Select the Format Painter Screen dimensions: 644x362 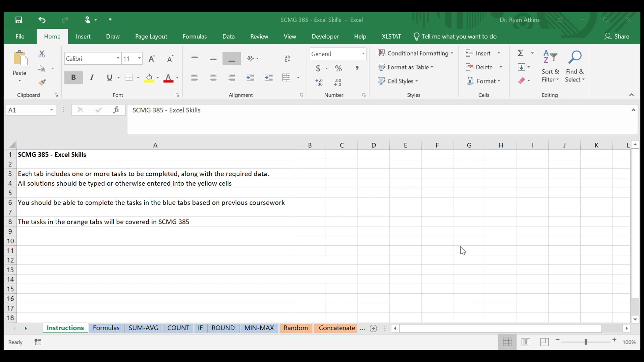click(x=42, y=82)
